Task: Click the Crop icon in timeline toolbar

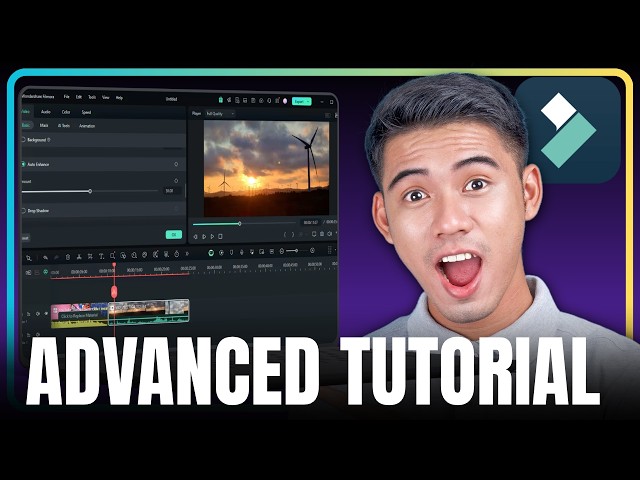Action: tap(90, 256)
